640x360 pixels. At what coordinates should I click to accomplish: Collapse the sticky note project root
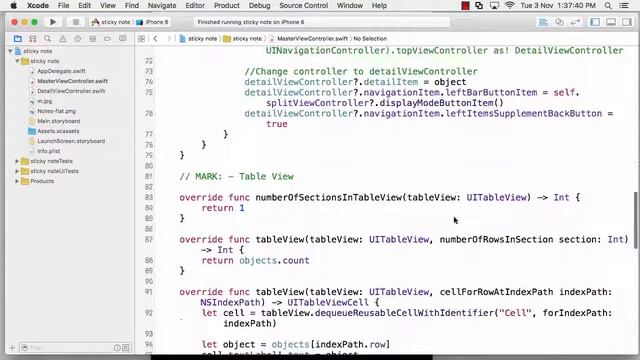[10, 51]
